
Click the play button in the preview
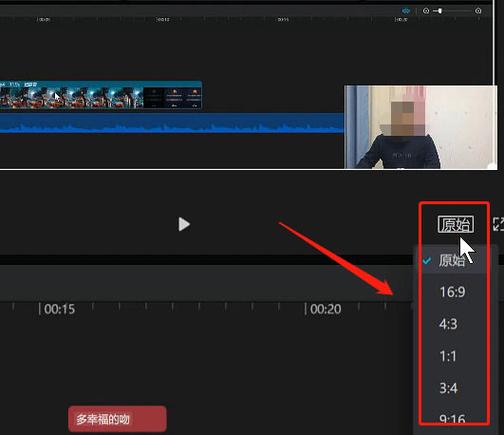184,224
